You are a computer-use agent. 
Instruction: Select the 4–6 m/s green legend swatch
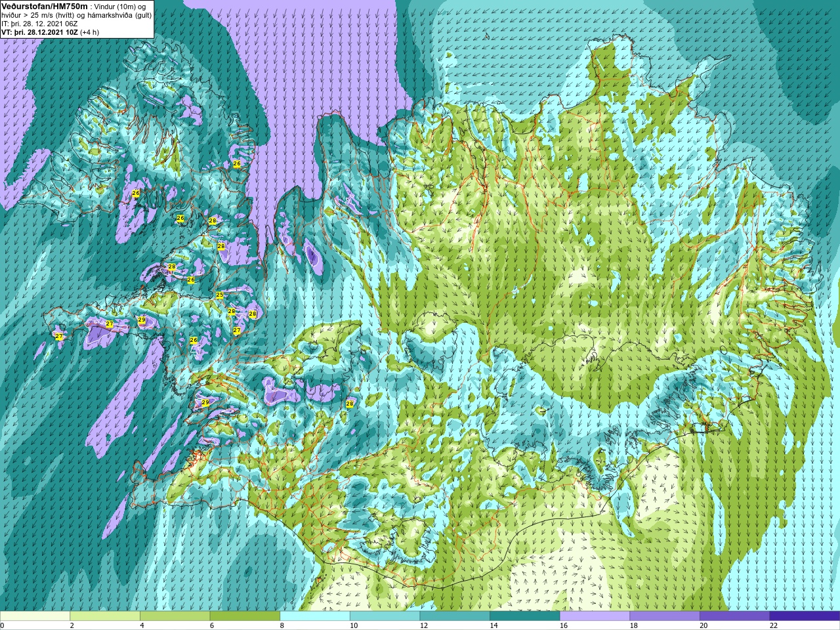[x=175, y=616]
